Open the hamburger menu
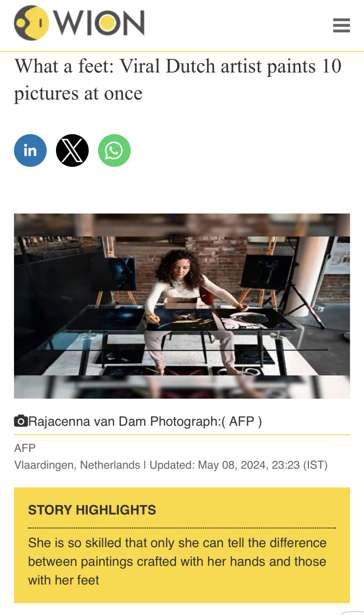 [341, 25]
